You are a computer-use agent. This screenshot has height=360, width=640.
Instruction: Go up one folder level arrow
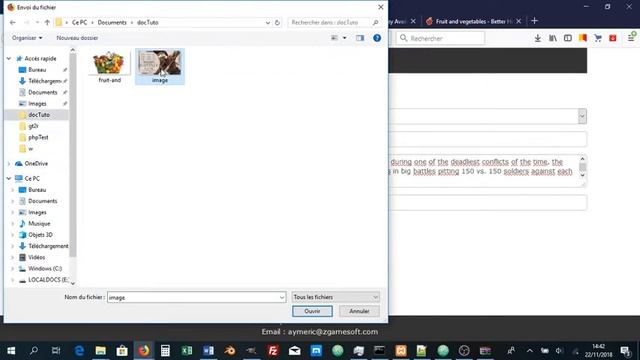(47, 22)
